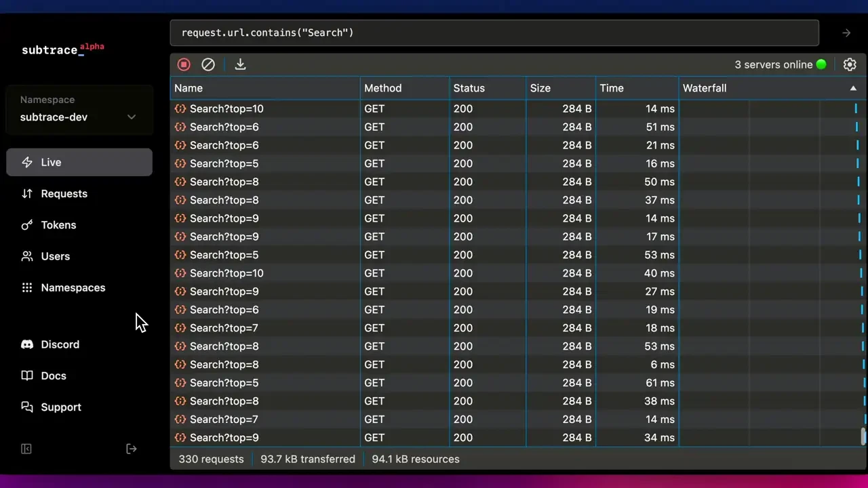
Task: Click the request filter input field
Action: click(494, 33)
